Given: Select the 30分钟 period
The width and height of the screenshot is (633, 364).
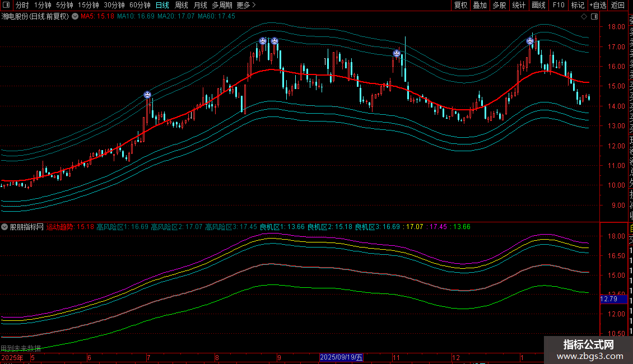Looking at the screenshot, I should tap(114, 5).
